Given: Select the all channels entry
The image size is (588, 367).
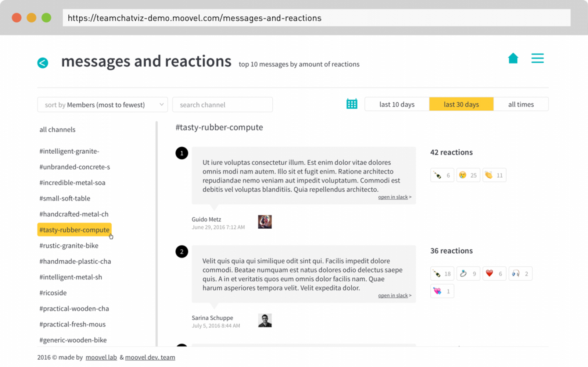Looking at the screenshot, I should click(57, 129).
